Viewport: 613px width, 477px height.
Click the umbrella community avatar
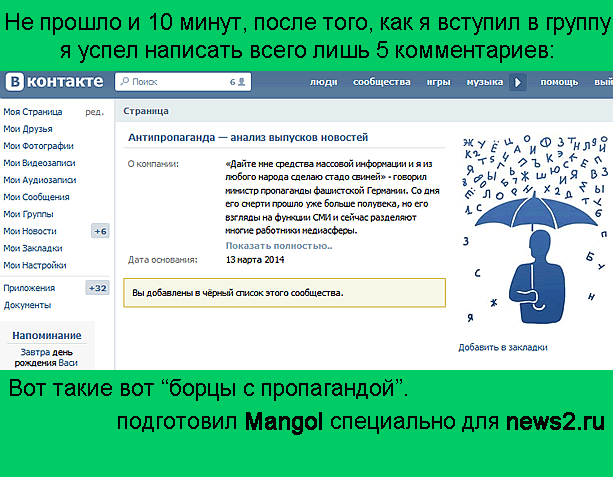pyautogui.click(x=534, y=230)
